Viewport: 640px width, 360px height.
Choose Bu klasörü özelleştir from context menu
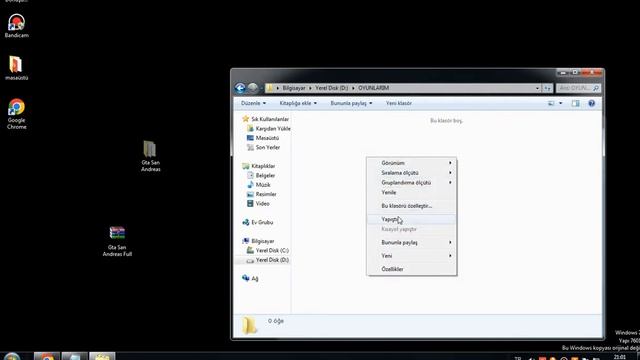point(411,206)
